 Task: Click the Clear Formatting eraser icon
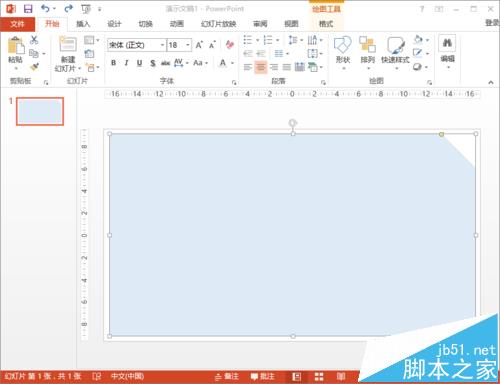(230, 45)
